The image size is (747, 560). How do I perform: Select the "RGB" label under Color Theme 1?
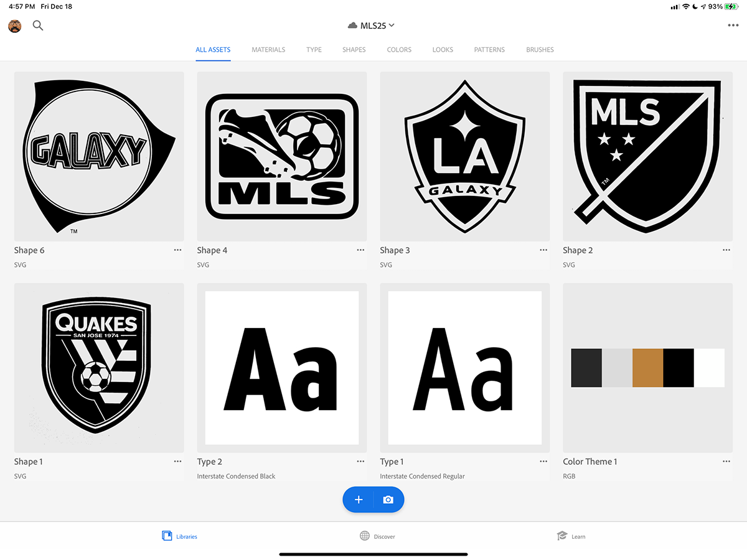[569, 476]
